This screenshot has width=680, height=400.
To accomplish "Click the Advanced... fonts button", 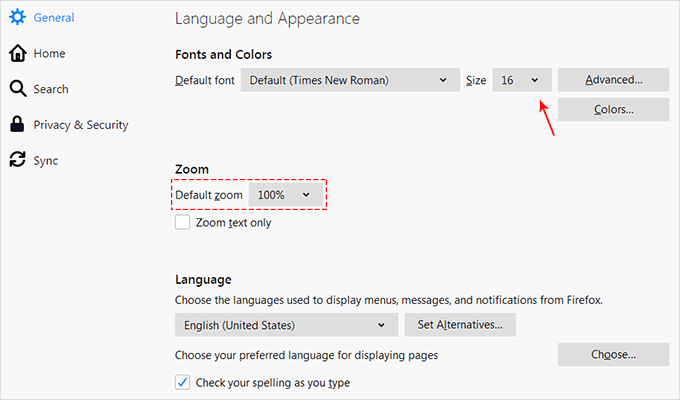I will pos(613,80).
